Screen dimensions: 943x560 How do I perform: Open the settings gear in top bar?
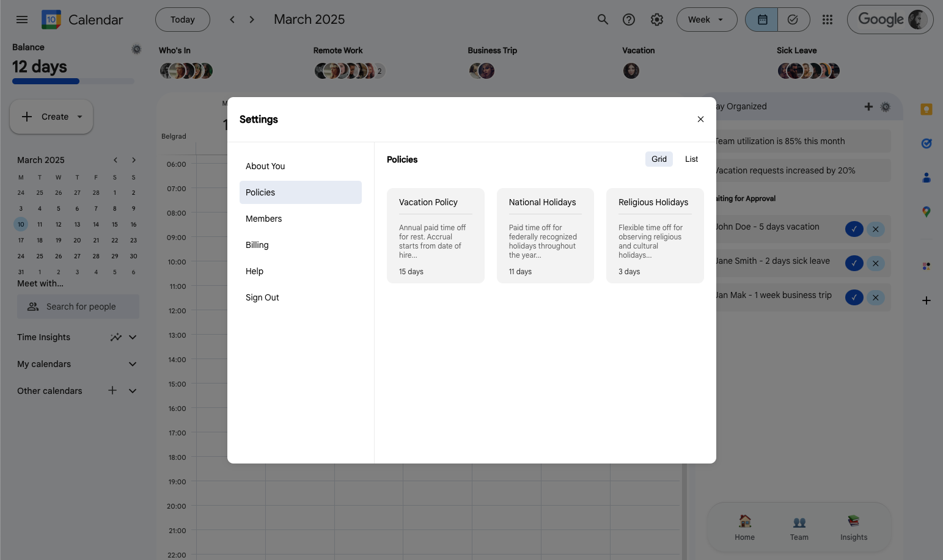[657, 20]
